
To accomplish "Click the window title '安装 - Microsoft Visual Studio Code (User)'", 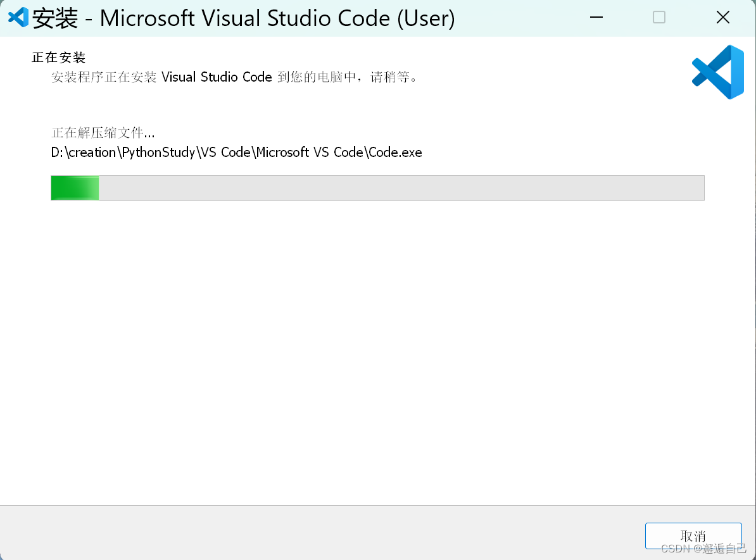I will coord(244,18).
